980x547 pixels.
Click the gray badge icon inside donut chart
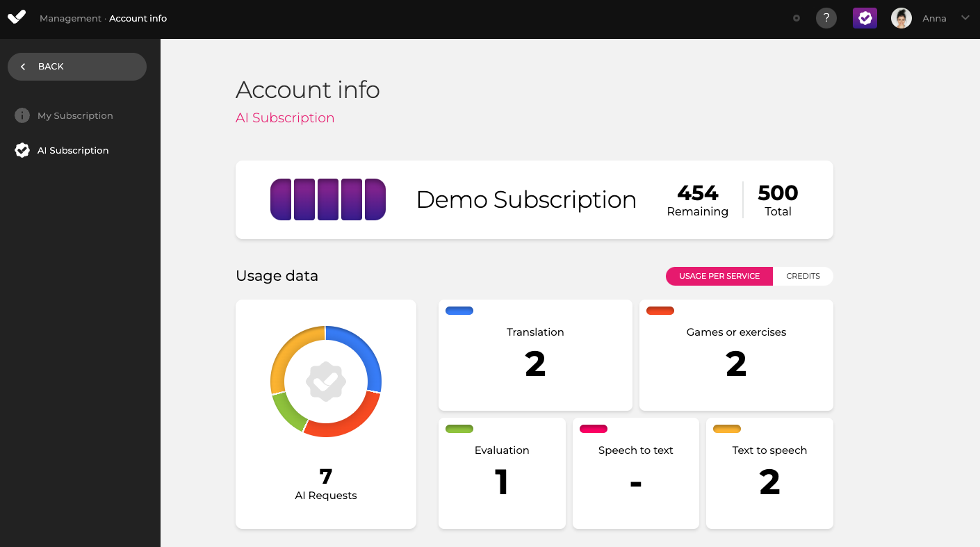click(326, 381)
